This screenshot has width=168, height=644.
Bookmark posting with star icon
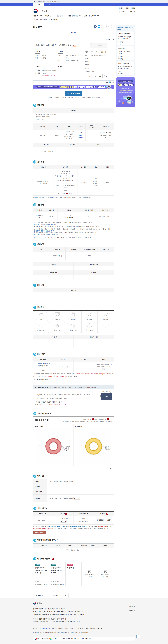[102, 27]
